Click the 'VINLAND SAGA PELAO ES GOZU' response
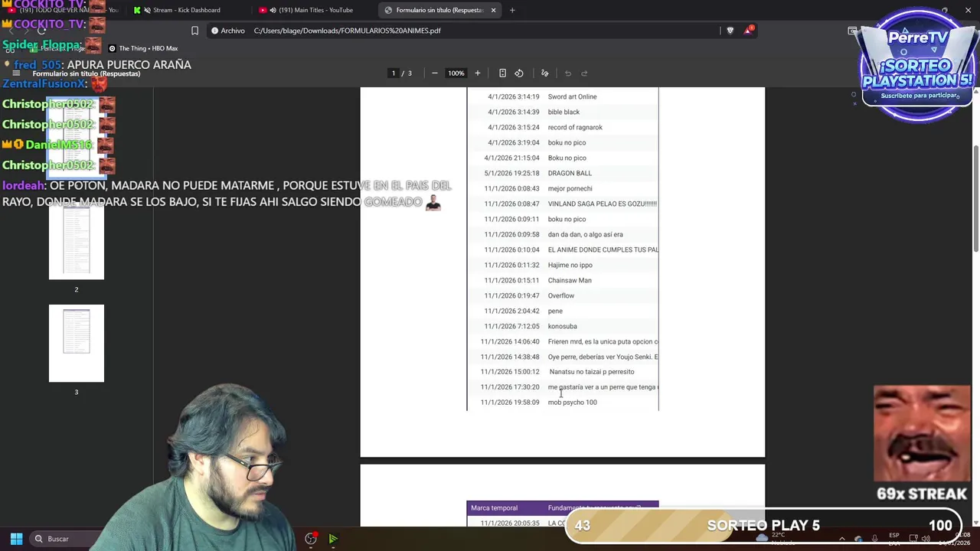This screenshot has width=980, height=551. pos(602,204)
